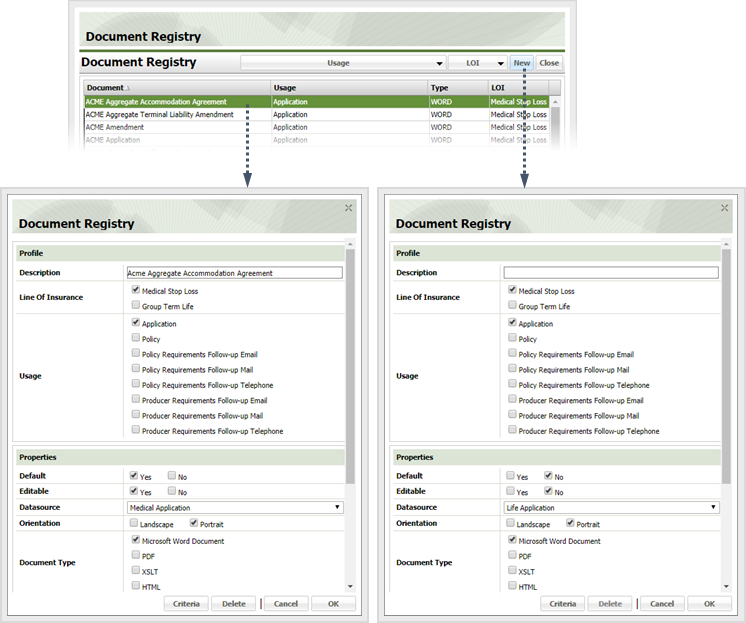Click the scroll-down arrow in the Medical Application dialog
The height and width of the screenshot is (623, 746).
[349, 586]
